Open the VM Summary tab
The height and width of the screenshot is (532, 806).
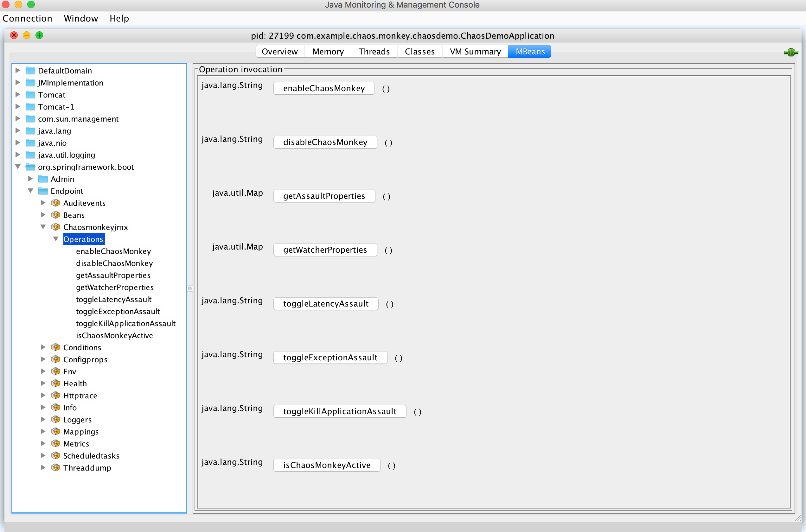(x=475, y=52)
